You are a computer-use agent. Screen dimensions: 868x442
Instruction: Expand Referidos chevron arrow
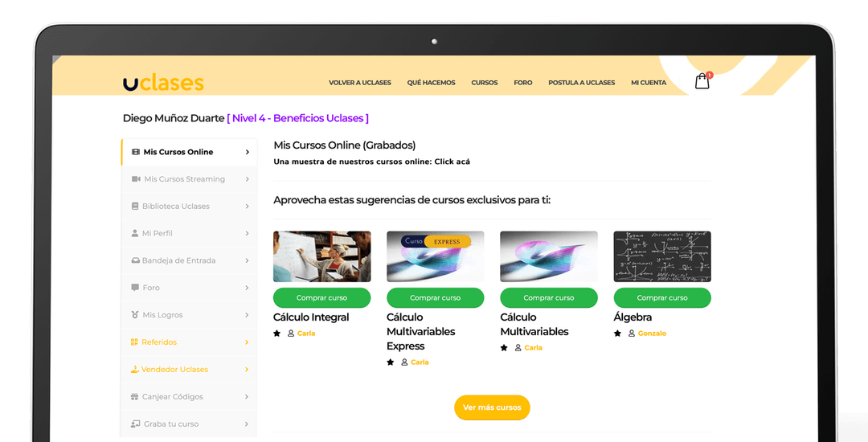[247, 342]
